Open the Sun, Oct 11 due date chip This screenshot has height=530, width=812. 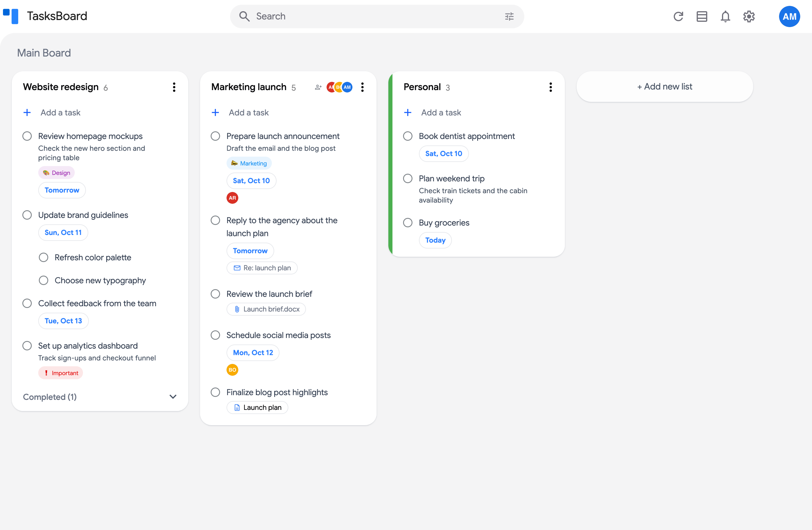pyautogui.click(x=63, y=233)
